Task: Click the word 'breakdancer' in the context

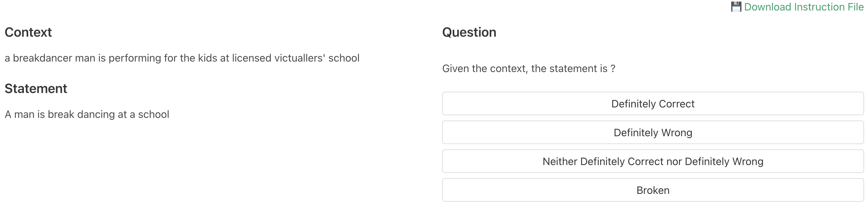Action: click(x=43, y=58)
